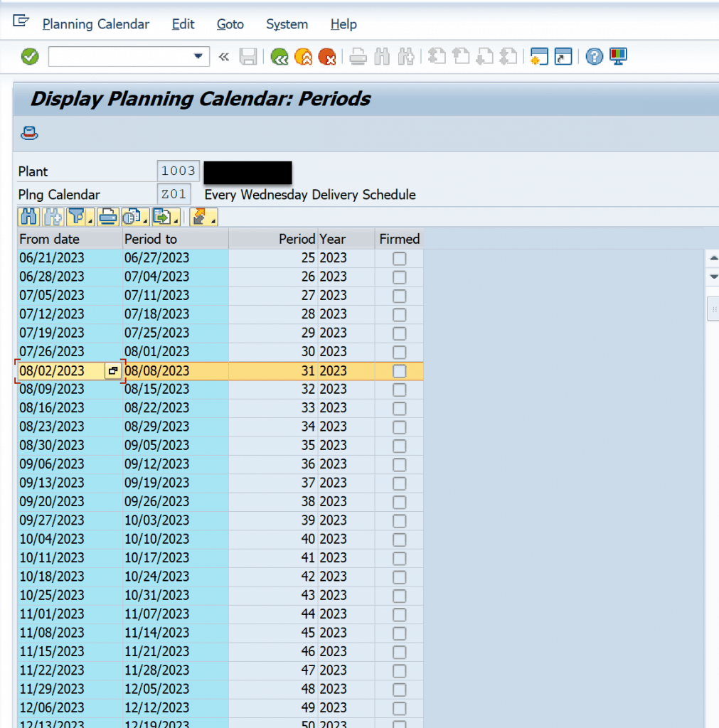Image resolution: width=719 pixels, height=728 pixels.
Task: Click the grid toolbar Find binoculars icon
Action: click(28, 217)
